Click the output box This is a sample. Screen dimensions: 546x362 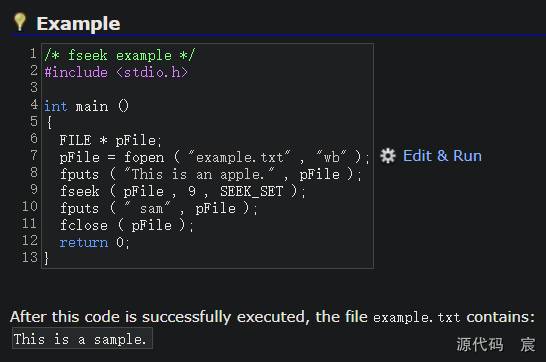[82, 338]
